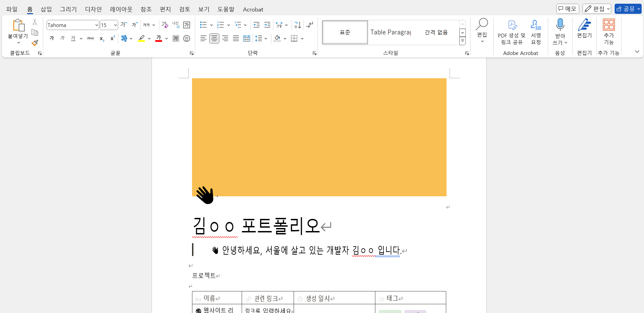This screenshot has width=644, height=313.
Task: Open the 검토 tab
Action: click(x=185, y=9)
